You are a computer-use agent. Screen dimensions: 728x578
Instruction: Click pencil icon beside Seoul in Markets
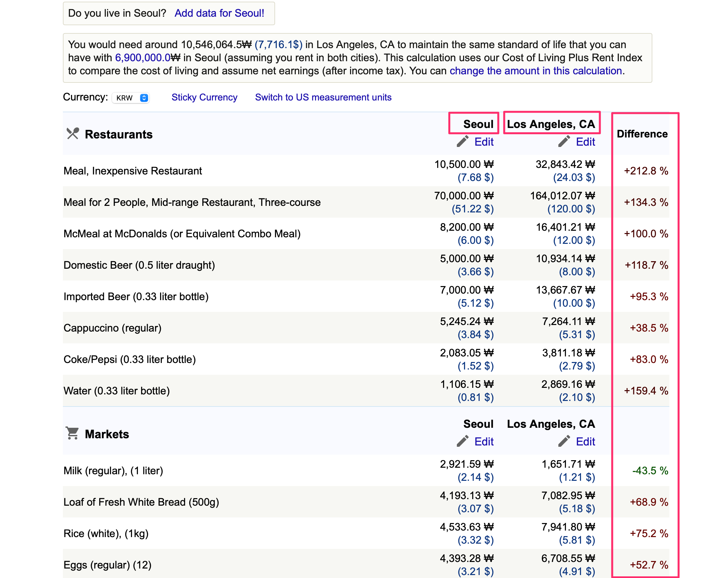point(462,441)
